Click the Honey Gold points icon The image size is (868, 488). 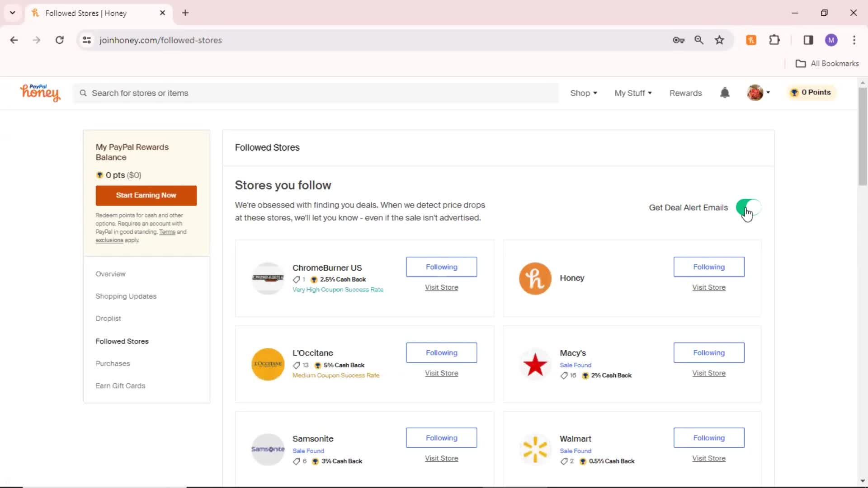click(x=795, y=92)
